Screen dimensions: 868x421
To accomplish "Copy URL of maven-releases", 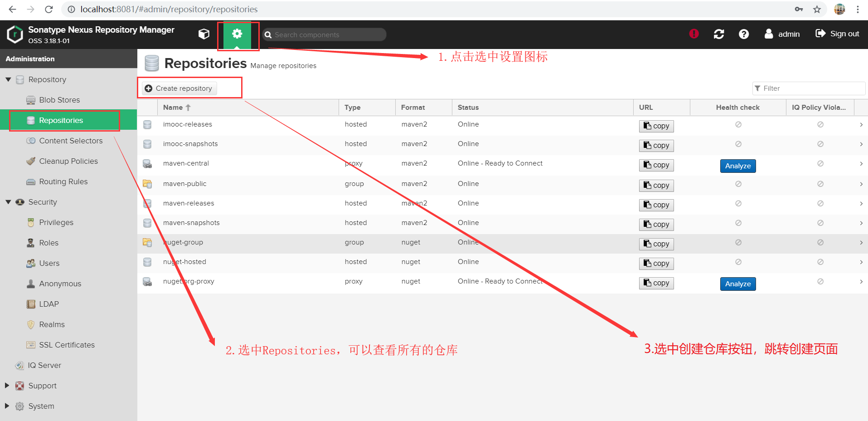I will [656, 205].
